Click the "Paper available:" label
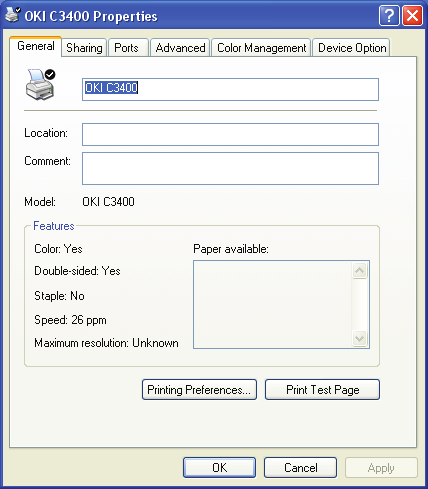428x489 pixels. 231,249
